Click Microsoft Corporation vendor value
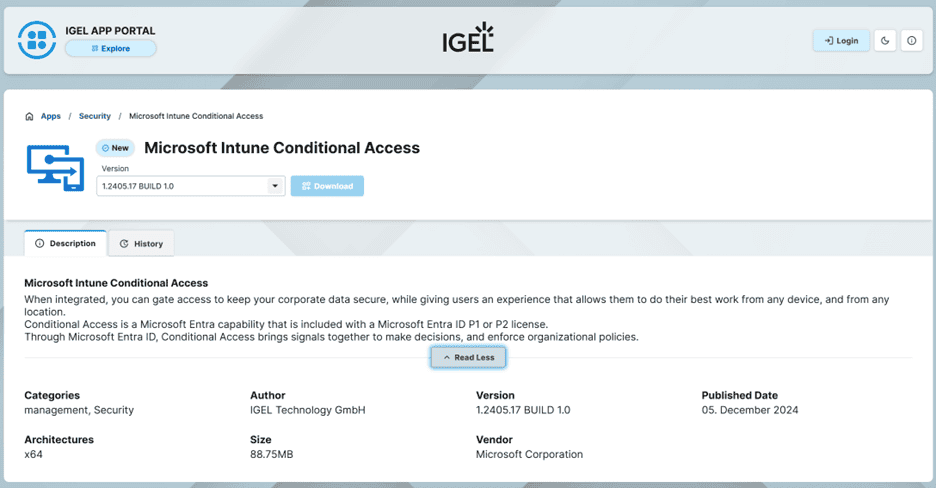Screen dimensions: 936x488 click(x=529, y=454)
